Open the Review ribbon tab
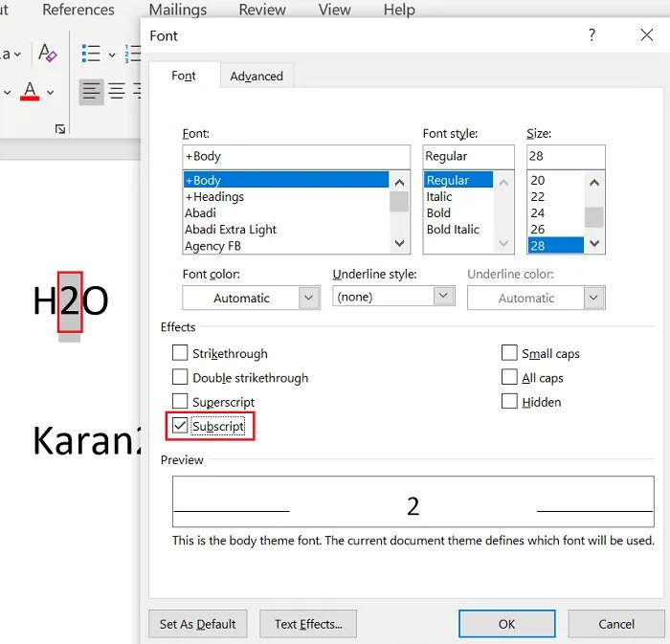This screenshot has height=644, width=670. point(262,10)
